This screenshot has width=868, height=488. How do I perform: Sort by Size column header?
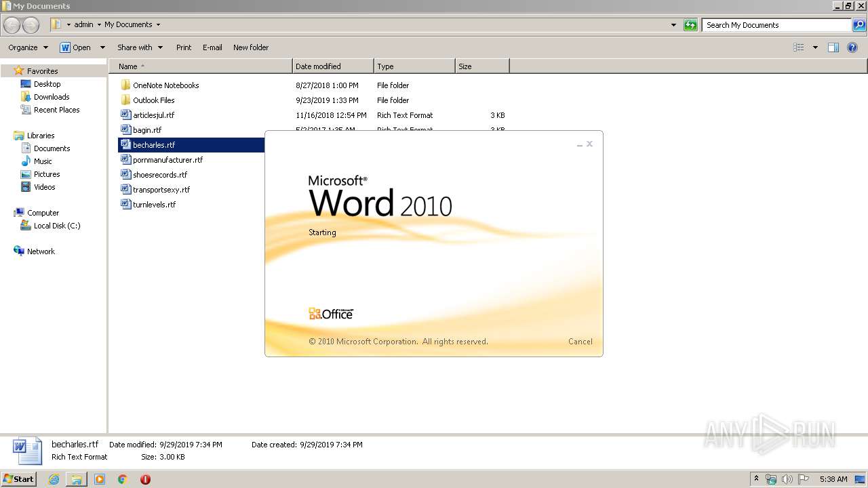point(482,66)
